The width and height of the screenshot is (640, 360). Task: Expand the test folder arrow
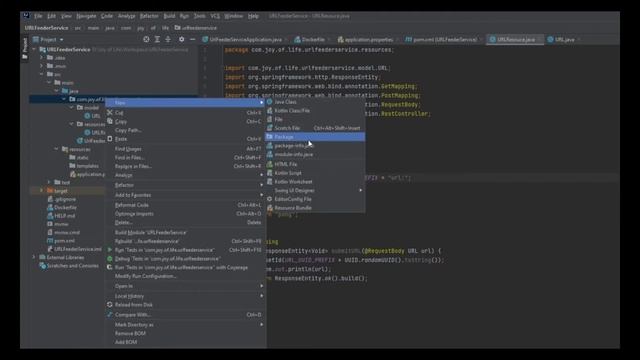pyautogui.click(x=49, y=182)
